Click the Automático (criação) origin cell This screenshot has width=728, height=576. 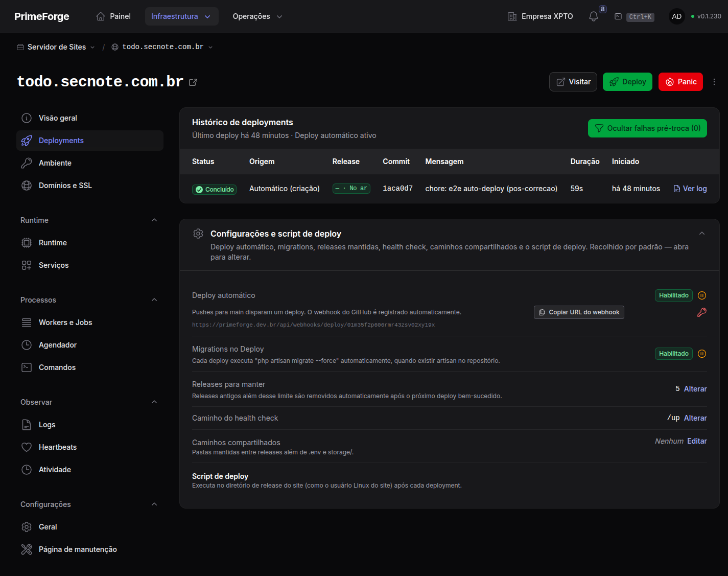pyautogui.click(x=285, y=189)
